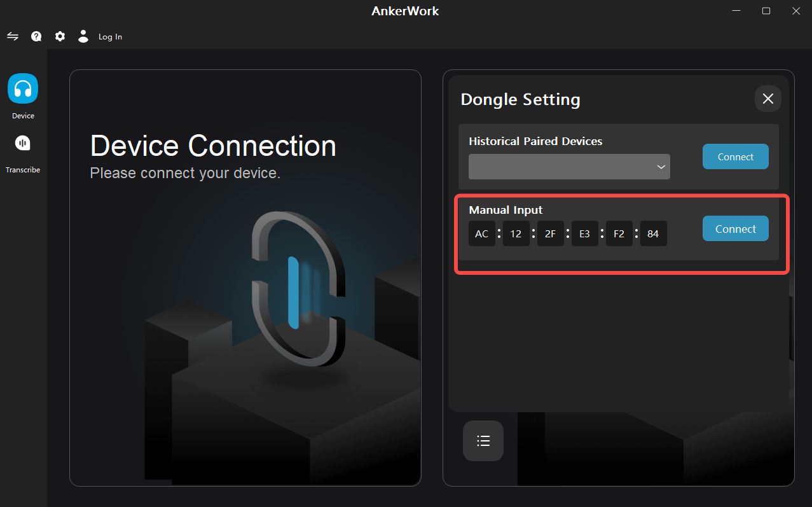Close the Dongle Setting panel
The image size is (812, 507).
click(x=767, y=99)
